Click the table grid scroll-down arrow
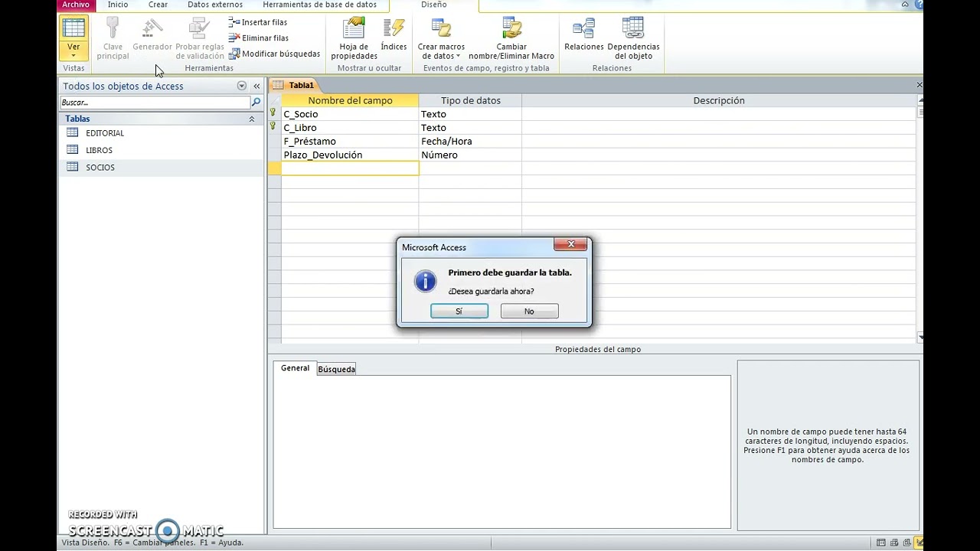Screen dimensions: 980x551 click(920, 336)
